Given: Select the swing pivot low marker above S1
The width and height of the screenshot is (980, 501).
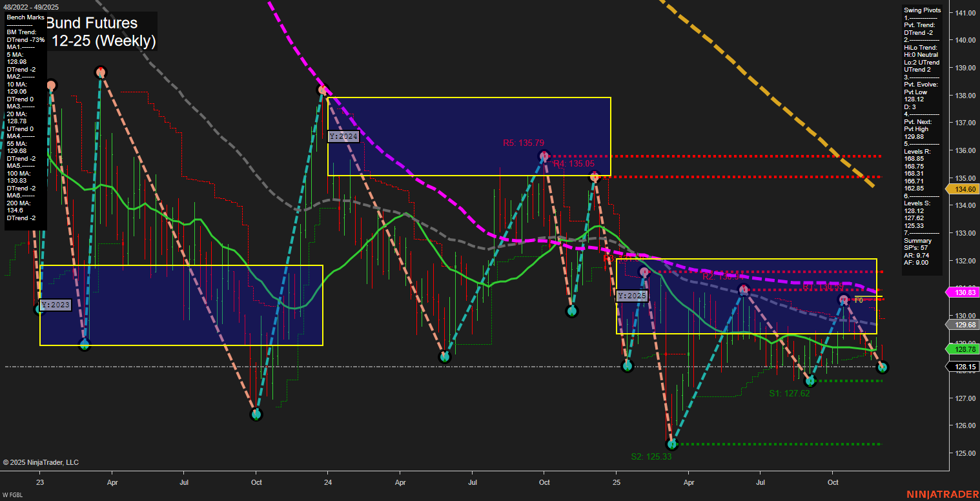Looking at the screenshot, I should point(811,381).
